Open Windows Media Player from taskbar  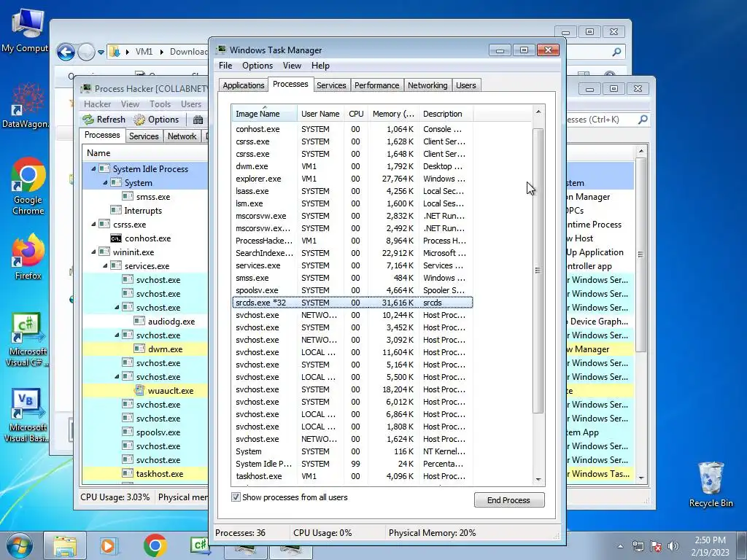coord(108,545)
